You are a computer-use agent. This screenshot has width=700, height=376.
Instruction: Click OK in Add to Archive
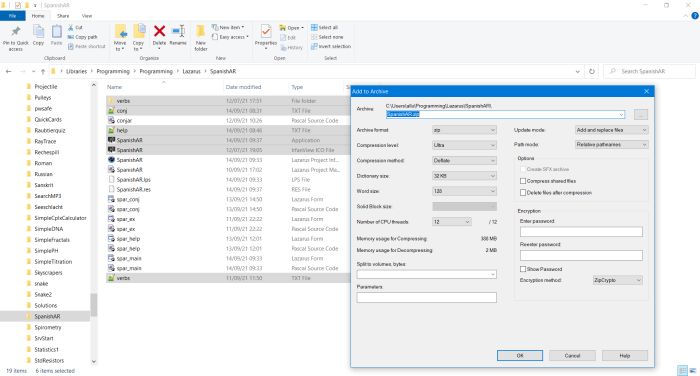point(520,356)
